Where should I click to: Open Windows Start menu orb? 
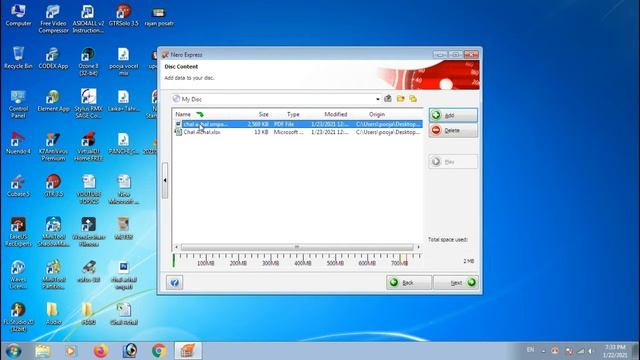(13, 351)
